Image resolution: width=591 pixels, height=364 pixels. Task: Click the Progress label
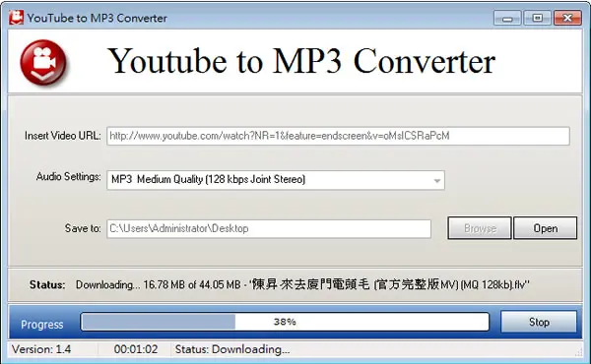[x=41, y=325]
